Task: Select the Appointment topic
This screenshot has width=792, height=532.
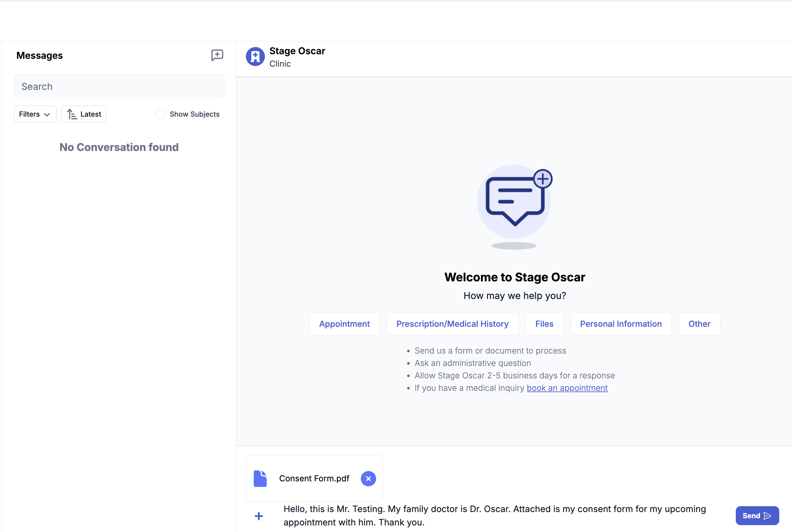Action: [344, 324]
